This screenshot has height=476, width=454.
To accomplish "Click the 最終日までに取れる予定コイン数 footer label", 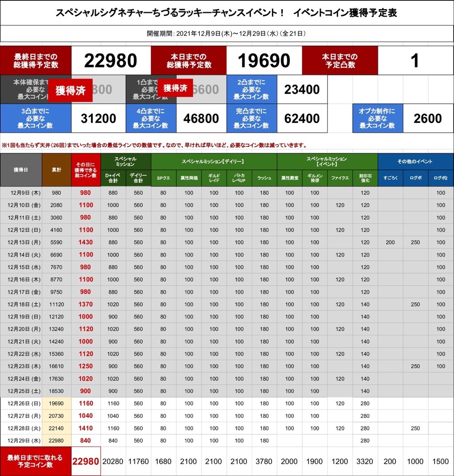I will point(36,461).
